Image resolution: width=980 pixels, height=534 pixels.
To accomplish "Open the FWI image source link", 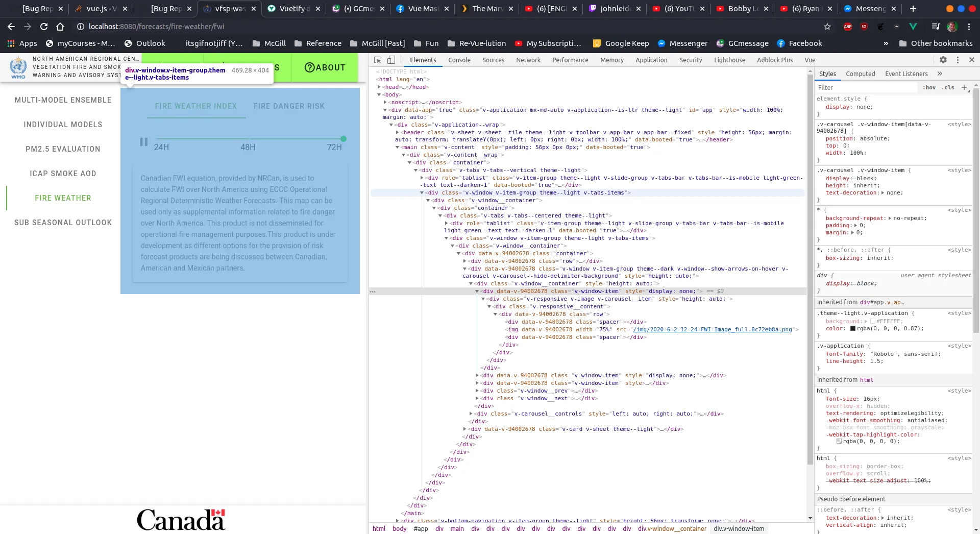I will 712,329.
